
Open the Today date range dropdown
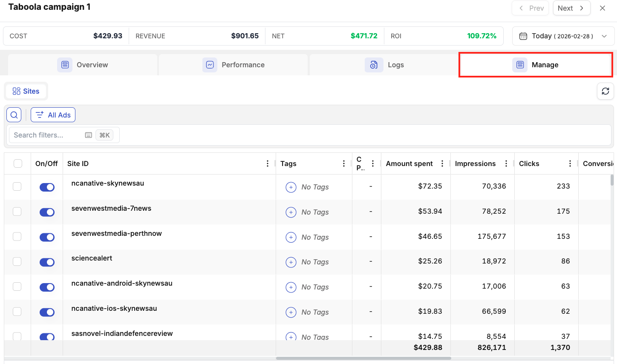563,36
